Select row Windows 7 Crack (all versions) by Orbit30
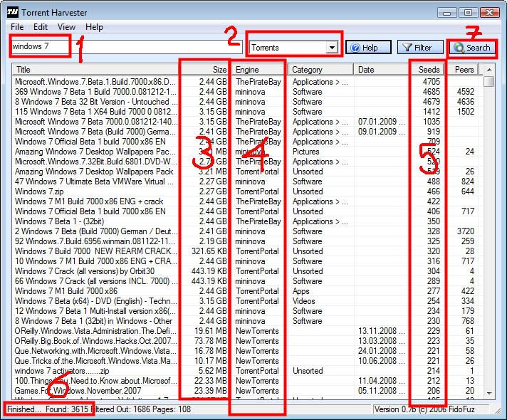The image size is (507, 420). pos(246,271)
